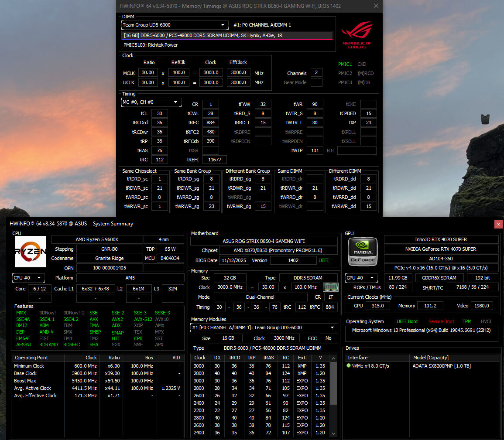Click the Ryzen CPU logo image
504x440 pixels.
31,252
